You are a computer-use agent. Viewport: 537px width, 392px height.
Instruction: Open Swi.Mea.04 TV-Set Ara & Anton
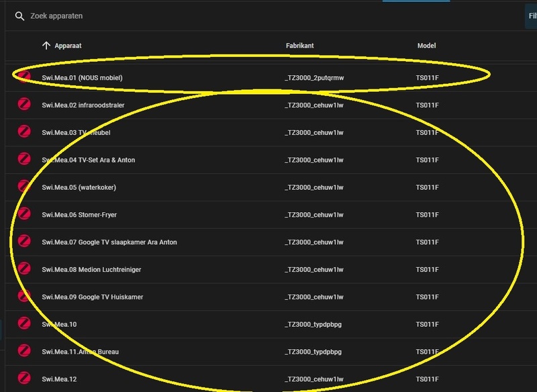pyautogui.click(x=88, y=160)
